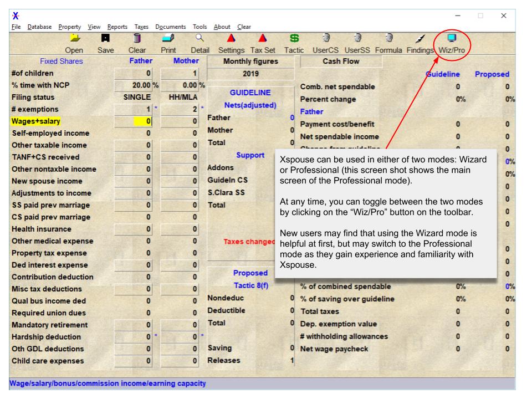Select Mother's Hardship deduction field
Image resolution: width=532 pixels, height=399 pixels.
[x=179, y=337]
